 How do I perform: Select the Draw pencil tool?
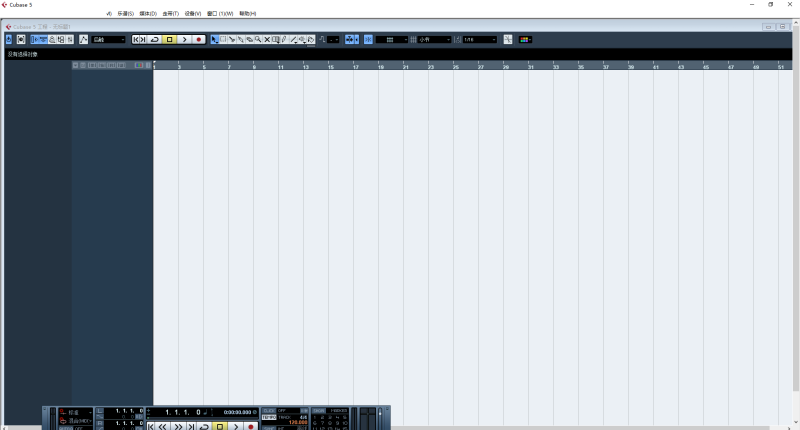(284, 39)
